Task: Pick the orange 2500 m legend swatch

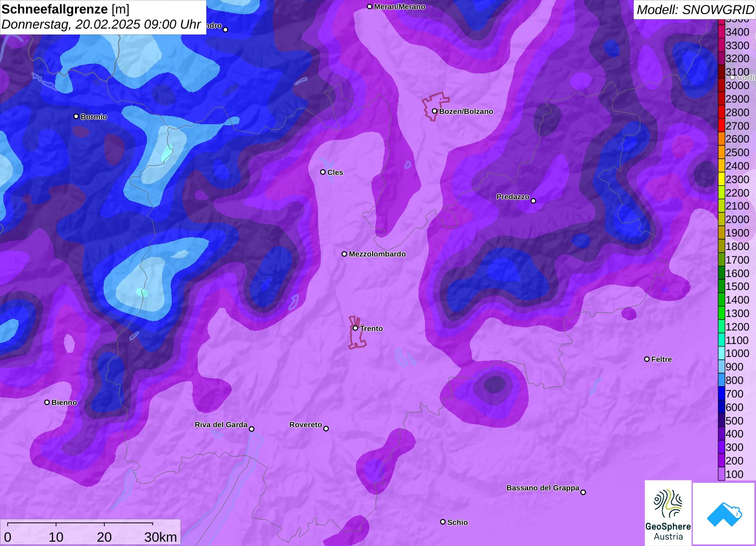Action: coord(721,152)
